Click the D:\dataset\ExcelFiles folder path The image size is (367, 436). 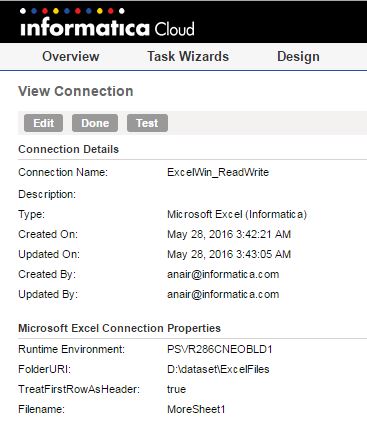tap(218, 369)
